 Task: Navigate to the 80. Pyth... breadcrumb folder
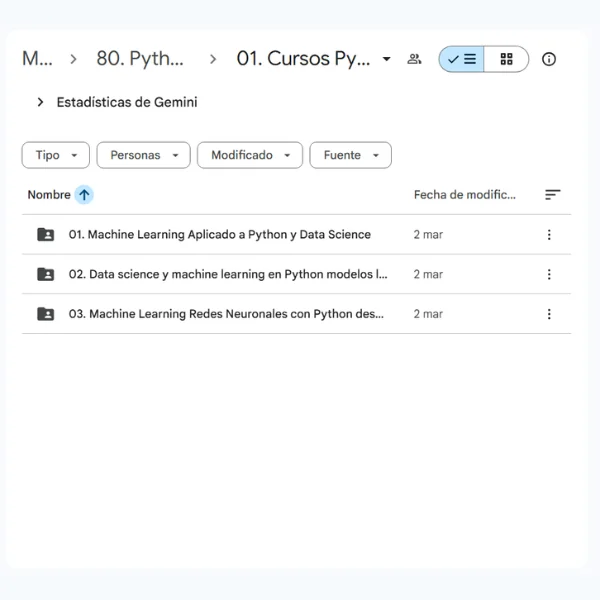[x=140, y=59]
